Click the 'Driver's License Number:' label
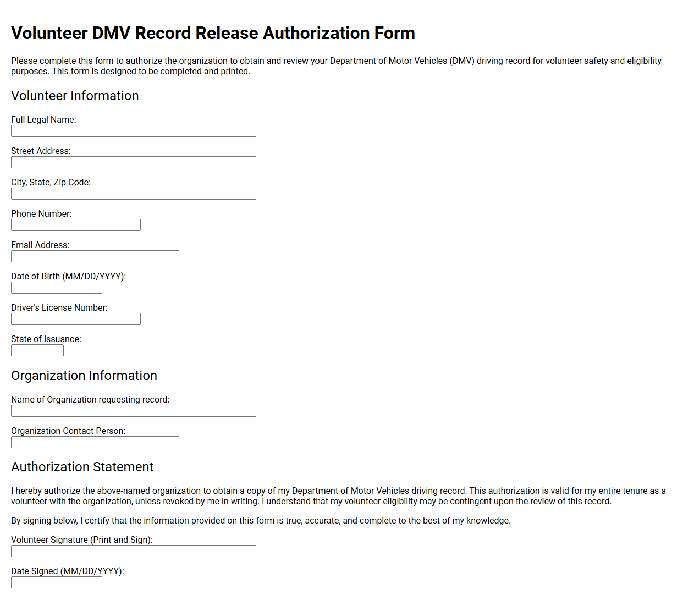Viewport: 694px width, 616px height. (x=59, y=307)
